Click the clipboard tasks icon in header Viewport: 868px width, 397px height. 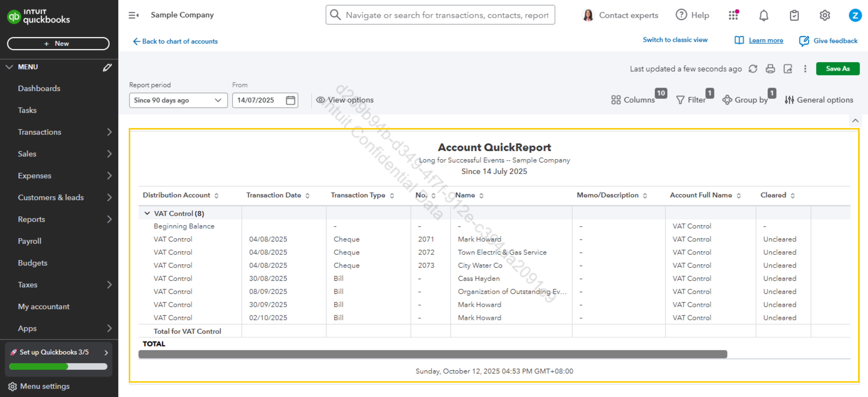794,15
